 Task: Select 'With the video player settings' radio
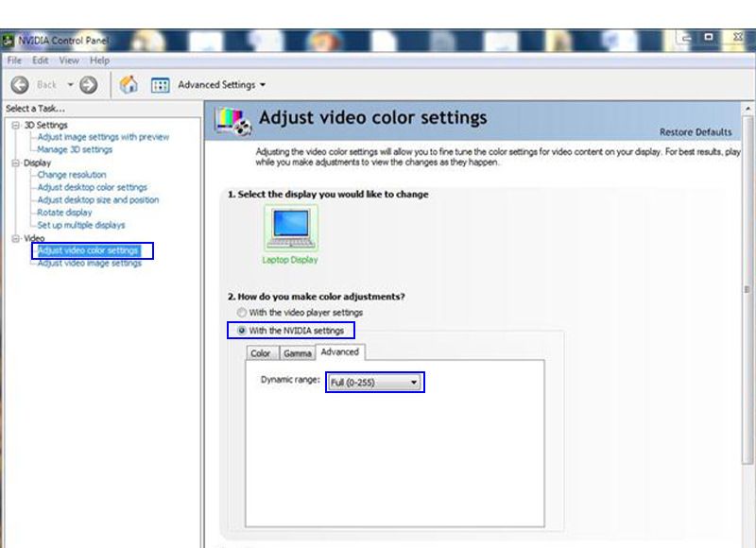pos(243,313)
